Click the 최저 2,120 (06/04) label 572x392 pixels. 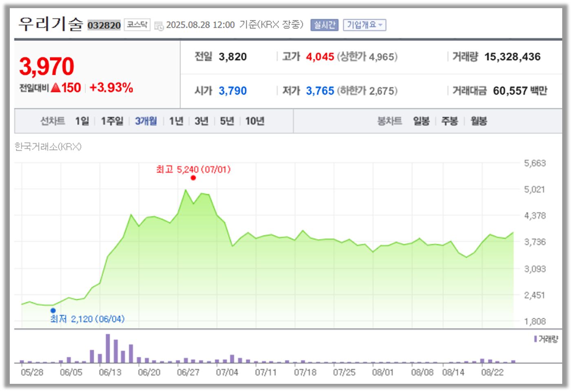pos(87,319)
